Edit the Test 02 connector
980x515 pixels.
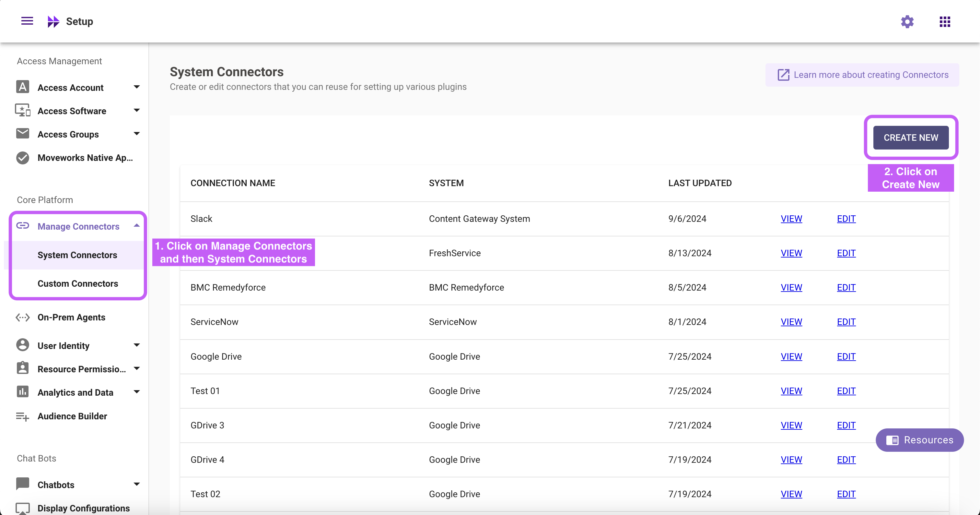pos(846,494)
